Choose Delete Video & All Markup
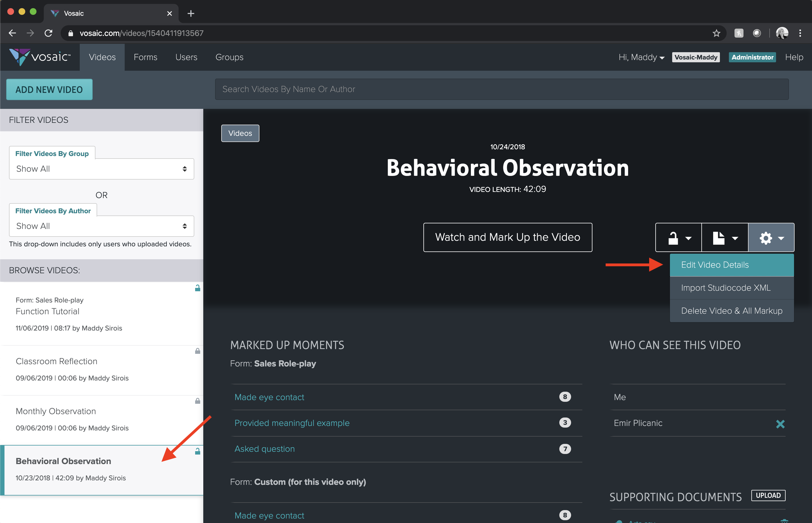 pos(731,311)
